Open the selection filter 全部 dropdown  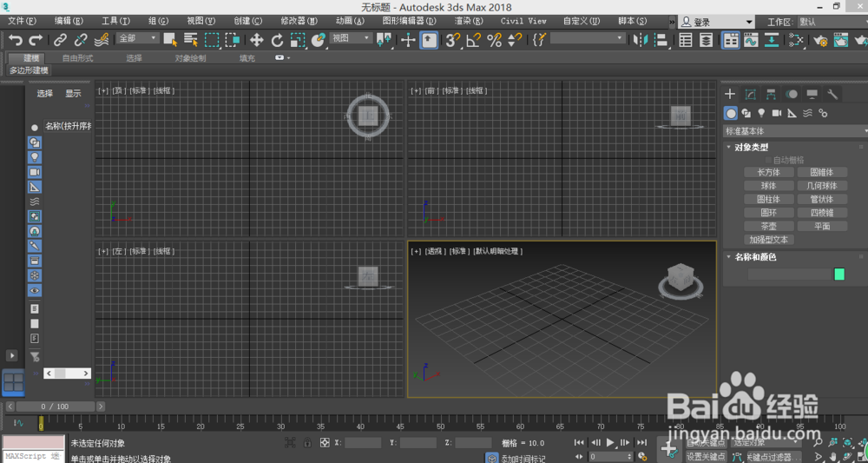(138, 38)
